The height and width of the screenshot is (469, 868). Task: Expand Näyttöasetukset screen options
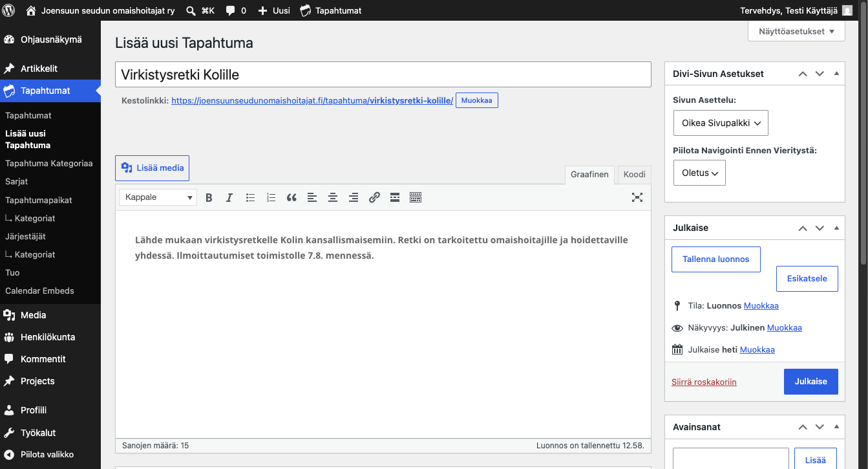tap(796, 31)
